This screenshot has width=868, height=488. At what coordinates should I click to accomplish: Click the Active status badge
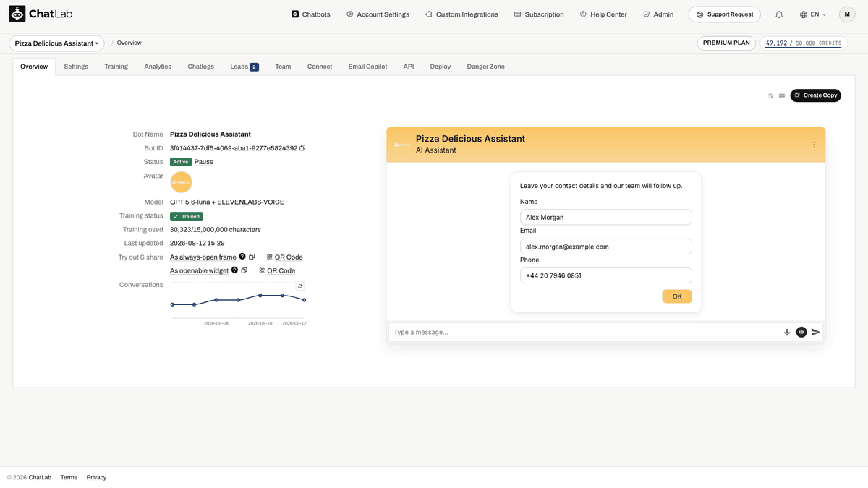181,162
